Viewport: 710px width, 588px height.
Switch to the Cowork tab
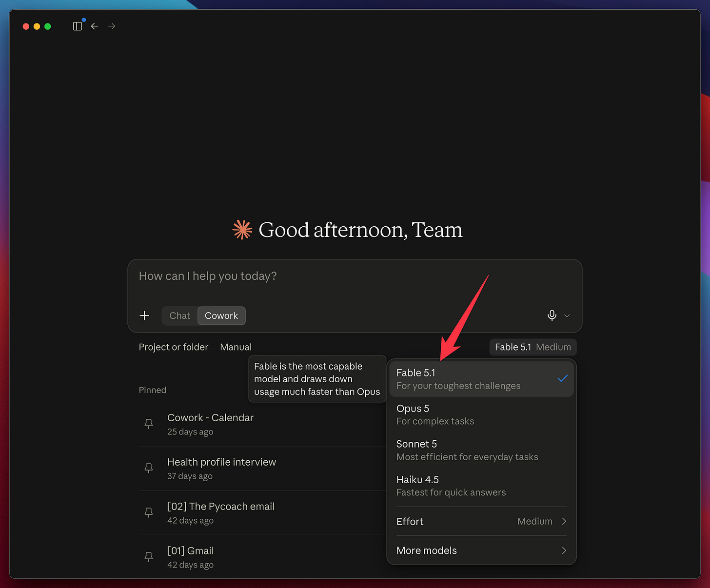[221, 315]
